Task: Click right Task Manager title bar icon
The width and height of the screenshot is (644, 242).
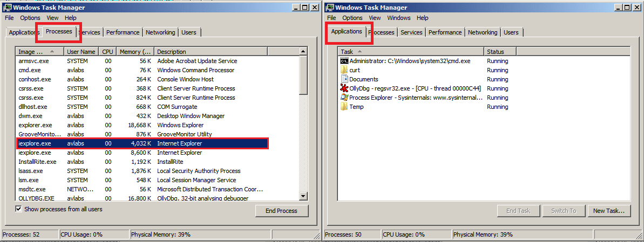Action: coord(330,8)
